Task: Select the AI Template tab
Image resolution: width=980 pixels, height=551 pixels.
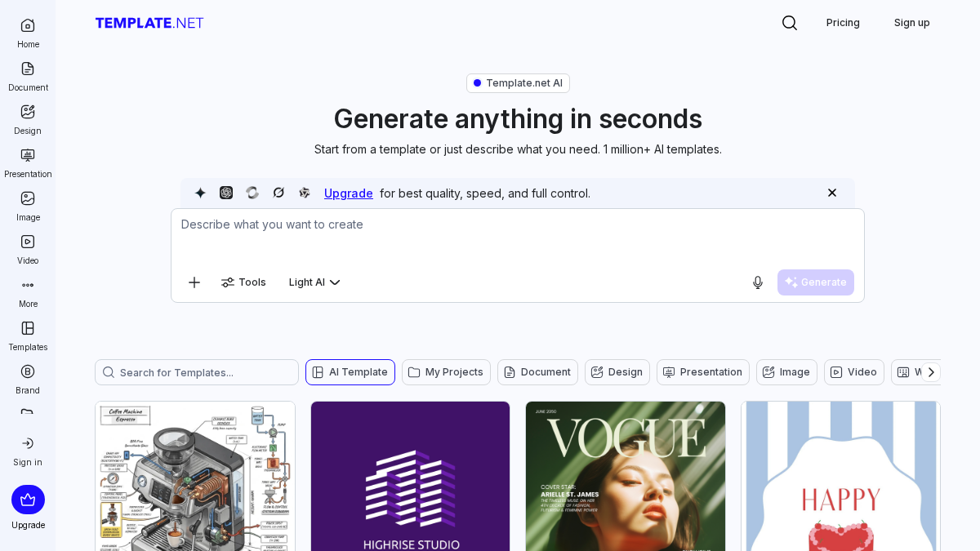Action: pyautogui.click(x=350, y=372)
